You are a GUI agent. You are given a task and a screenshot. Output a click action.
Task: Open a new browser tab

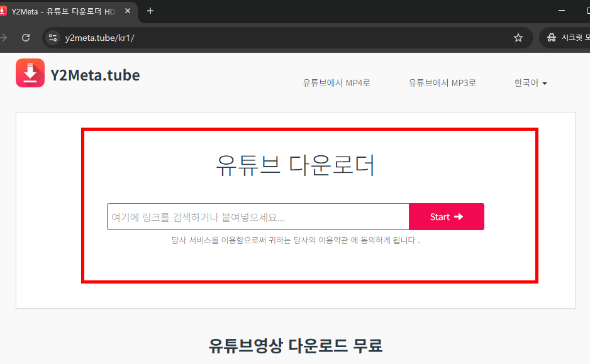(x=149, y=11)
